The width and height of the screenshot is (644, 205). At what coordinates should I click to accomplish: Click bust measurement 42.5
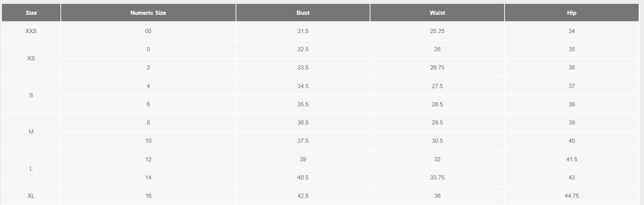303,196
